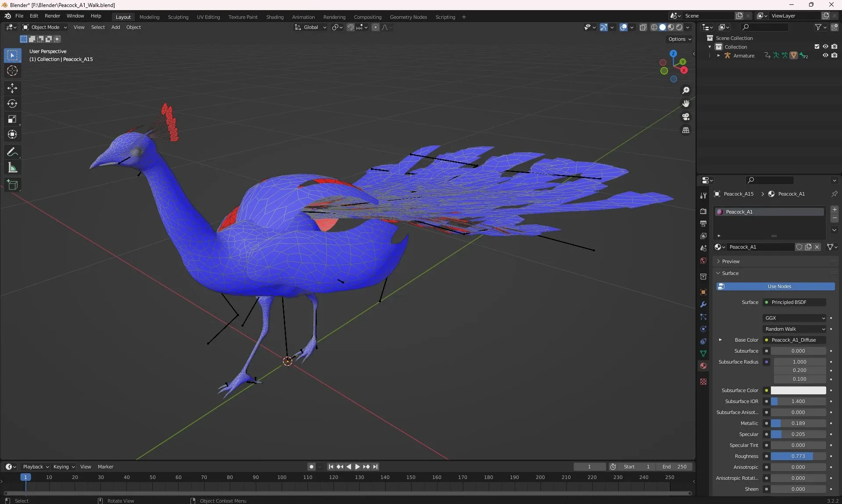842x504 pixels.
Task: Open the GGX distribution dropdown
Action: [795, 318]
